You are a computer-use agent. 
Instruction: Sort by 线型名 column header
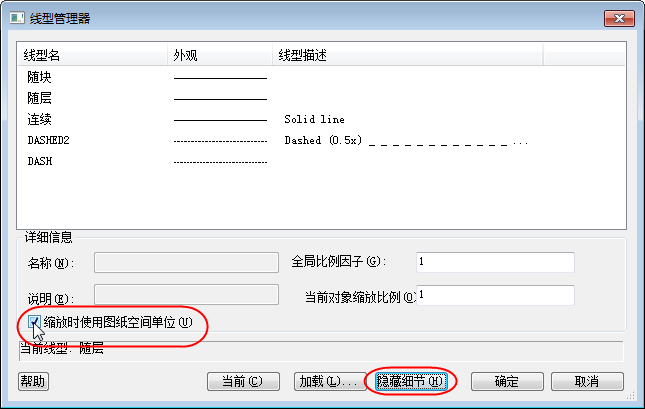click(93, 55)
